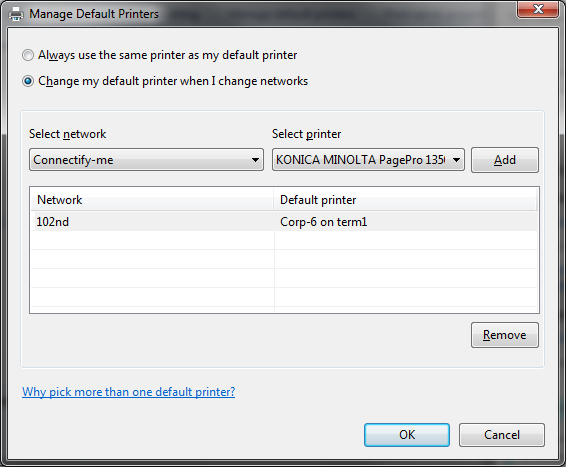Add the selected network printer pairing
566x467 pixels.
tap(505, 160)
